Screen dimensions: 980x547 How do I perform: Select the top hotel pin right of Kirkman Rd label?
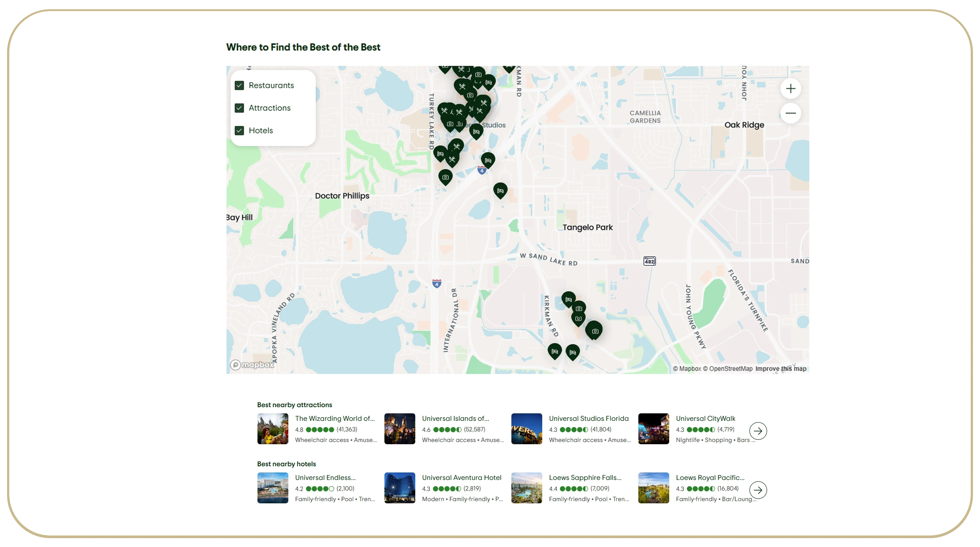tap(569, 299)
